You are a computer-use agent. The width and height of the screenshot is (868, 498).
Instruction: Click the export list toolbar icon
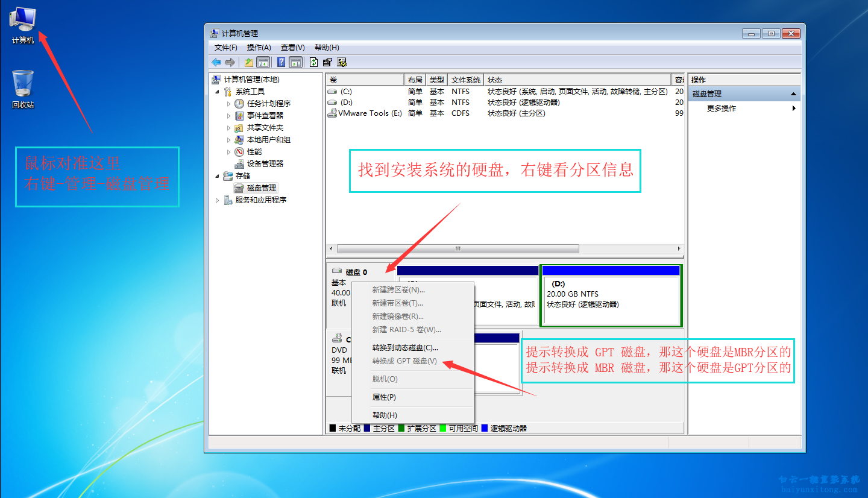[x=327, y=61]
